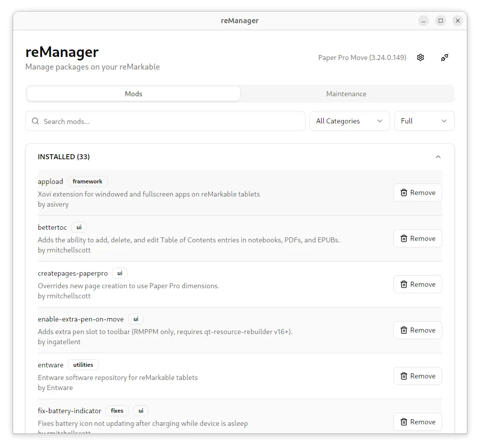Click author text 'by Entware'
480x448 pixels.
pos(55,388)
